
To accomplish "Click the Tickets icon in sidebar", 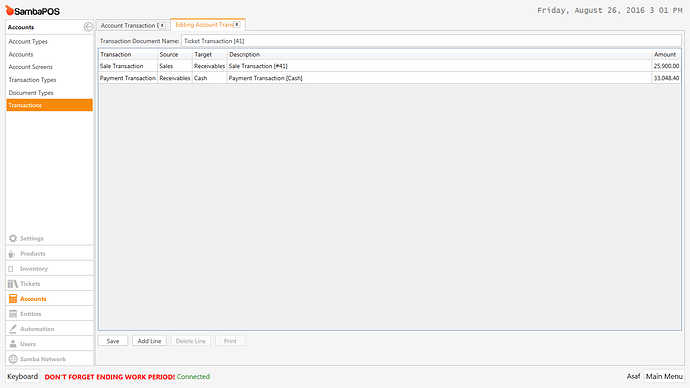I will click(x=13, y=284).
